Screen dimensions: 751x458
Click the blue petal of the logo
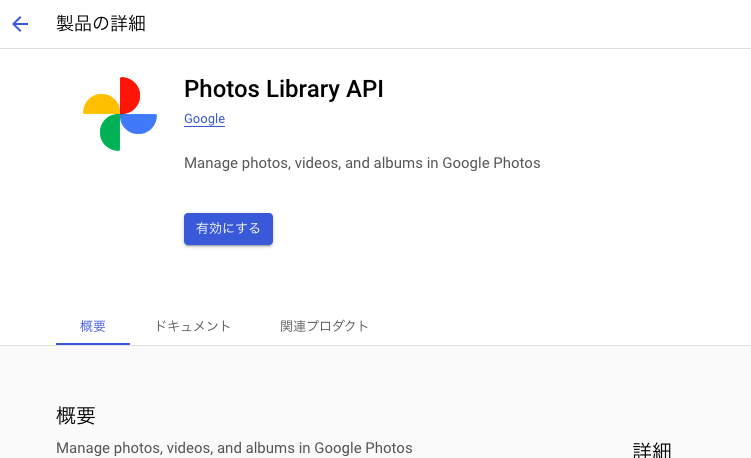click(138, 124)
